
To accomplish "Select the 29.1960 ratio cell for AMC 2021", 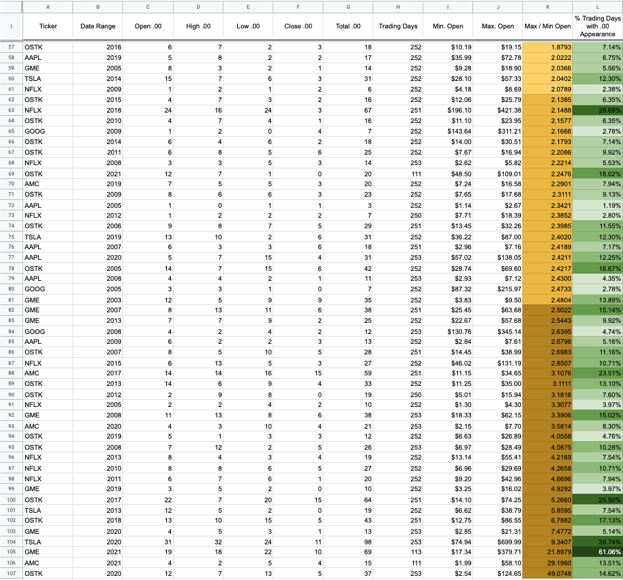I will pos(548,563).
